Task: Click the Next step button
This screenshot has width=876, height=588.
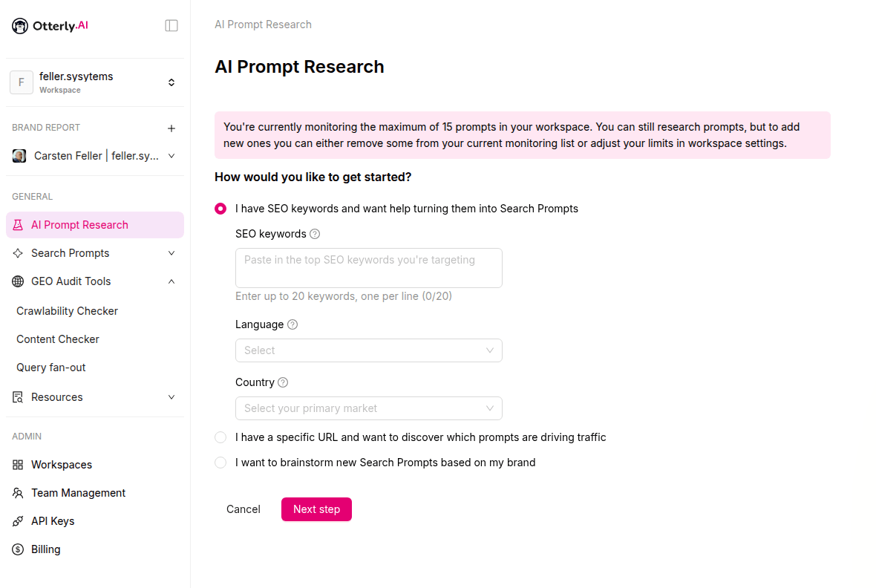Action: pyautogui.click(x=316, y=509)
